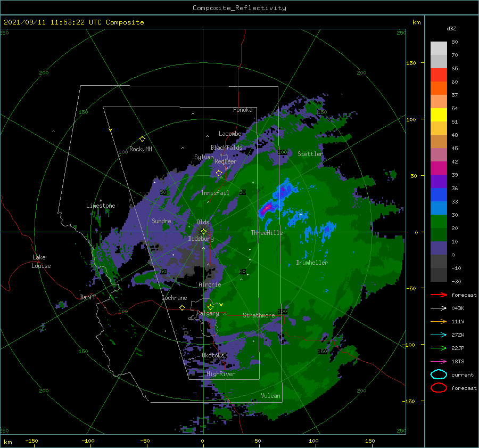
Task: Select the blue 36-33 dBZ swatch
Action: tap(439, 195)
